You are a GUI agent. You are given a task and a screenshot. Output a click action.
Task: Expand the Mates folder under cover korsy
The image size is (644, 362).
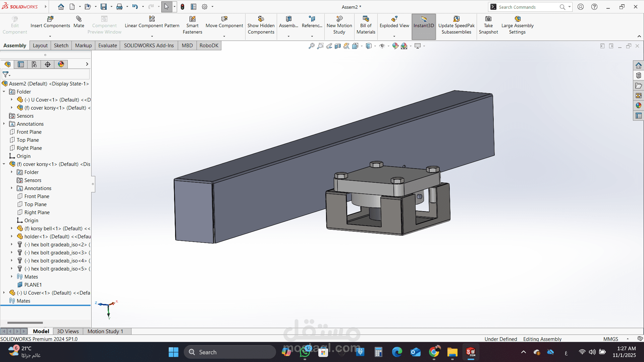tap(11, 277)
